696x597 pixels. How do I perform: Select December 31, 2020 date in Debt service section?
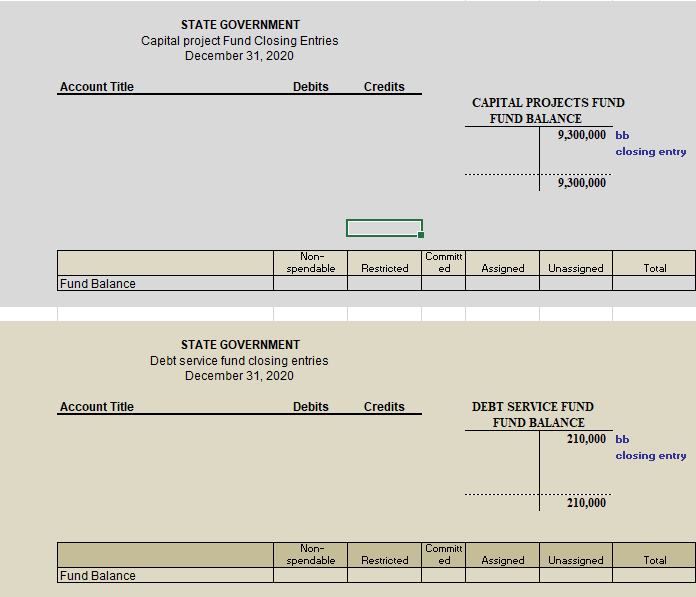[x=239, y=376]
